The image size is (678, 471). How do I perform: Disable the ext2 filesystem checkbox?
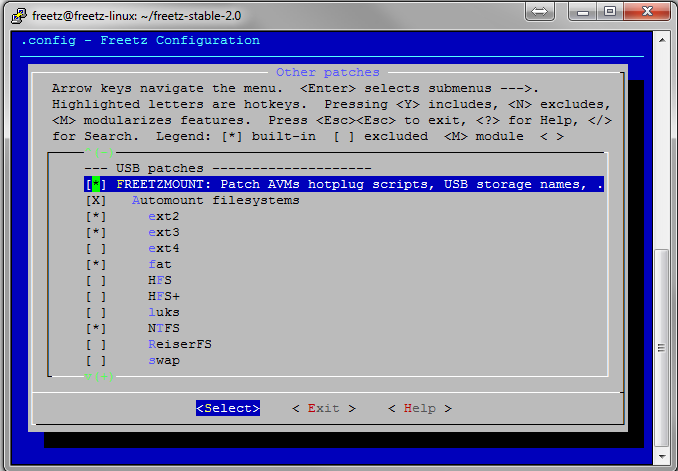click(96, 216)
